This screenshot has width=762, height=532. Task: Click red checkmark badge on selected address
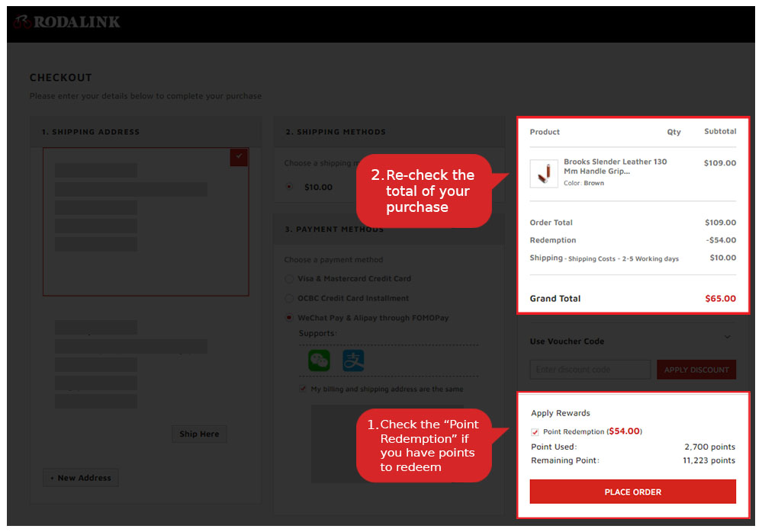coord(239,156)
